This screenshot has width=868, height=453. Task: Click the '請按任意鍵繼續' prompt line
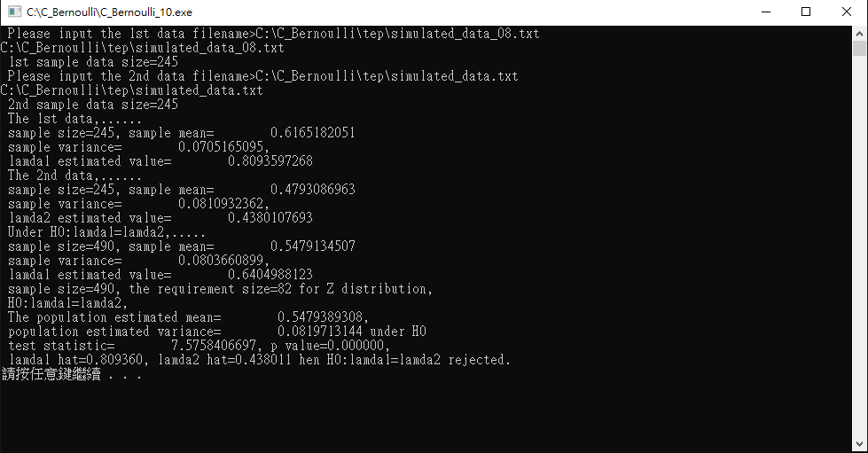point(72,374)
